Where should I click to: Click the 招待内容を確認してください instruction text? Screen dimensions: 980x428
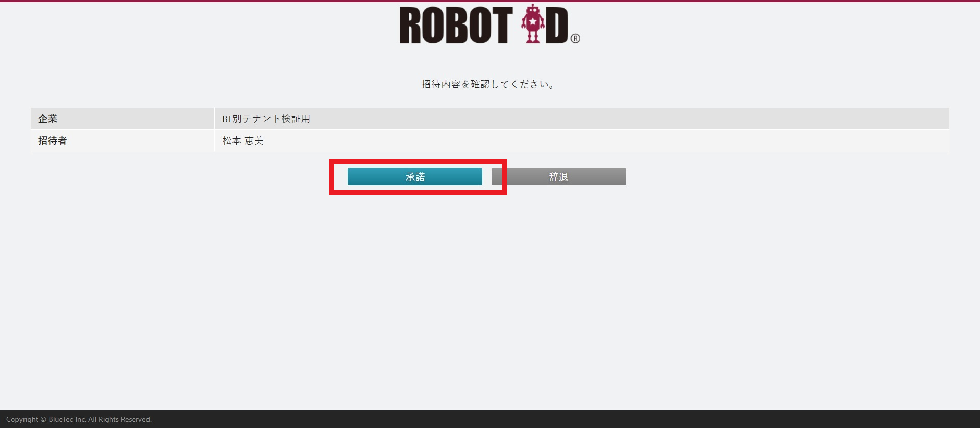click(x=488, y=84)
